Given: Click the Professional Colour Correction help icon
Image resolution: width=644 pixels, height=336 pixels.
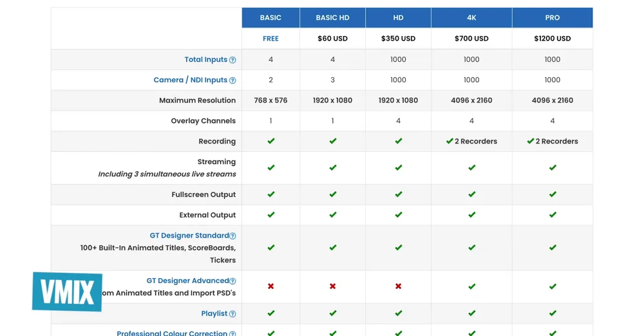Looking at the screenshot, I should click(x=232, y=333).
